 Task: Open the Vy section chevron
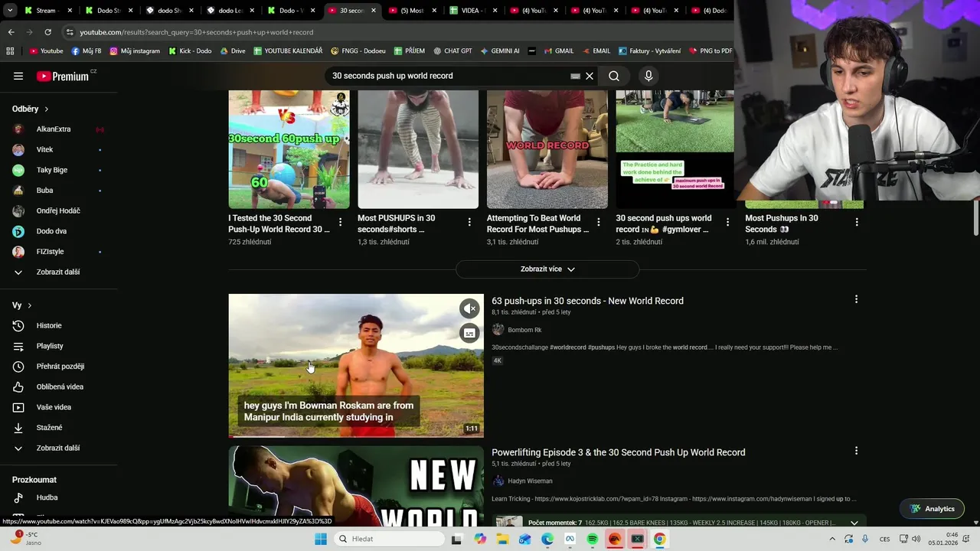pyautogui.click(x=30, y=305)
